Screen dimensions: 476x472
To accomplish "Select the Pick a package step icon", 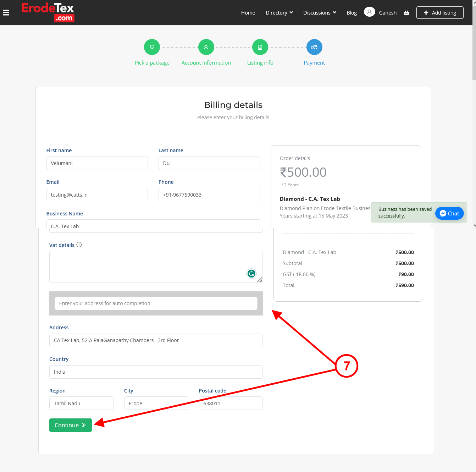I will 152,47.
